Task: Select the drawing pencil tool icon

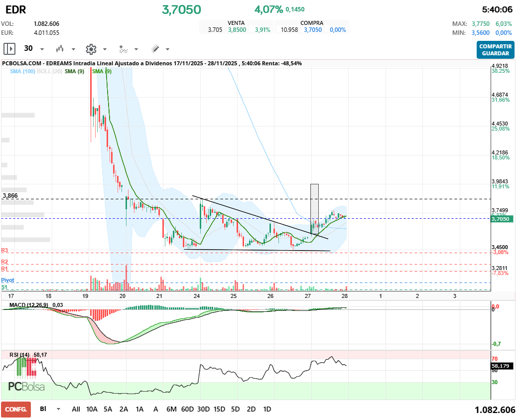Action: coord(155,49)
